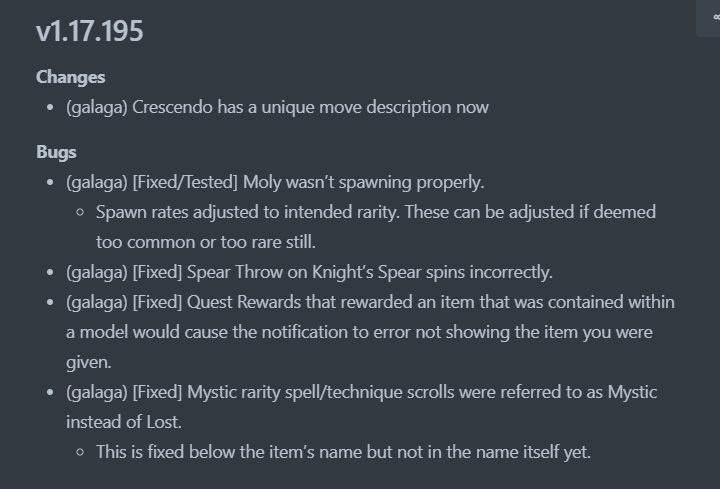Select the Spear Throw on Knight's Spear entry

click(309, 272)
